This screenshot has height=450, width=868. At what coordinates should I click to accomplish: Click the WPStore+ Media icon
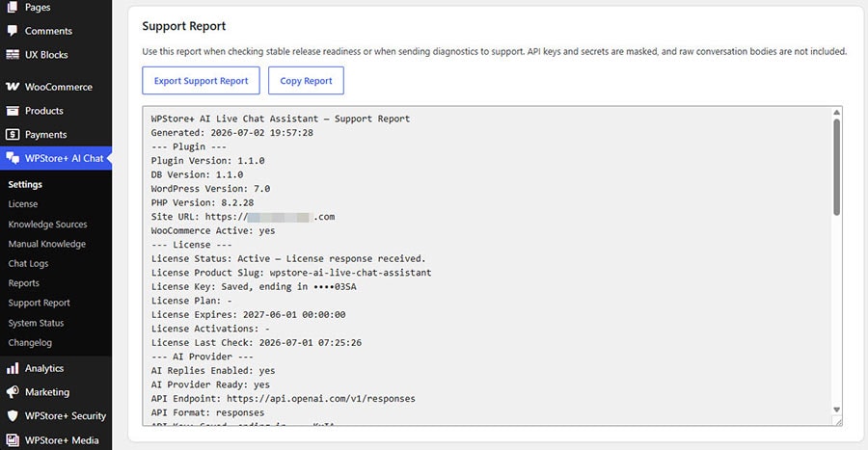pos(13,440)
